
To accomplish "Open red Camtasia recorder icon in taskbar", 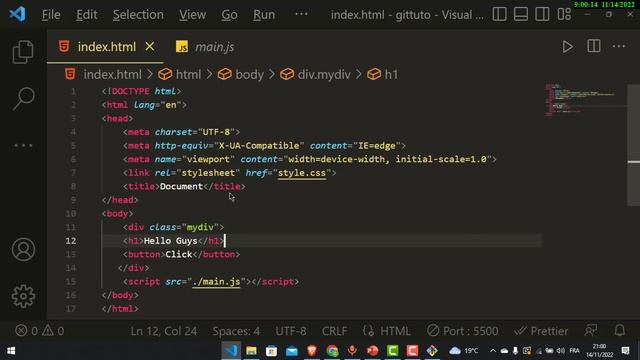I will coord(412,351).
